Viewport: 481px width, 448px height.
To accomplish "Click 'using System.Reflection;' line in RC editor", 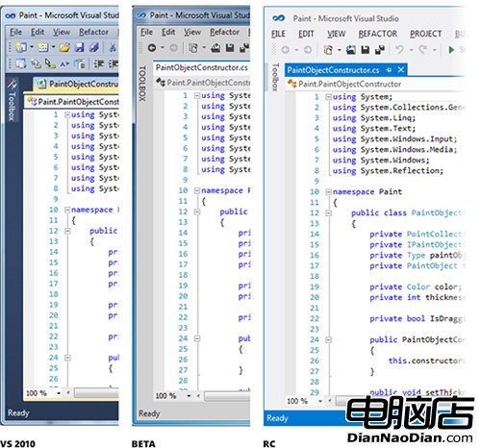I will pos(388,171).
